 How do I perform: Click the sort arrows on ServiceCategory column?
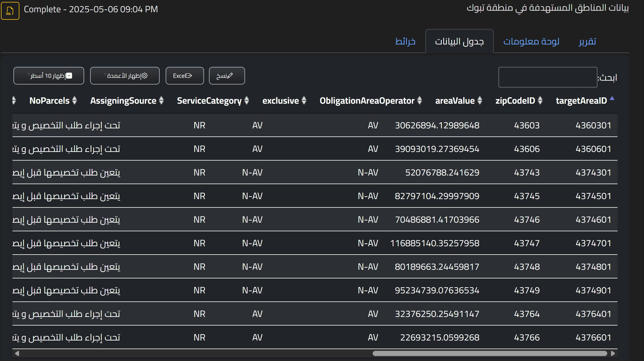point(247,101)
